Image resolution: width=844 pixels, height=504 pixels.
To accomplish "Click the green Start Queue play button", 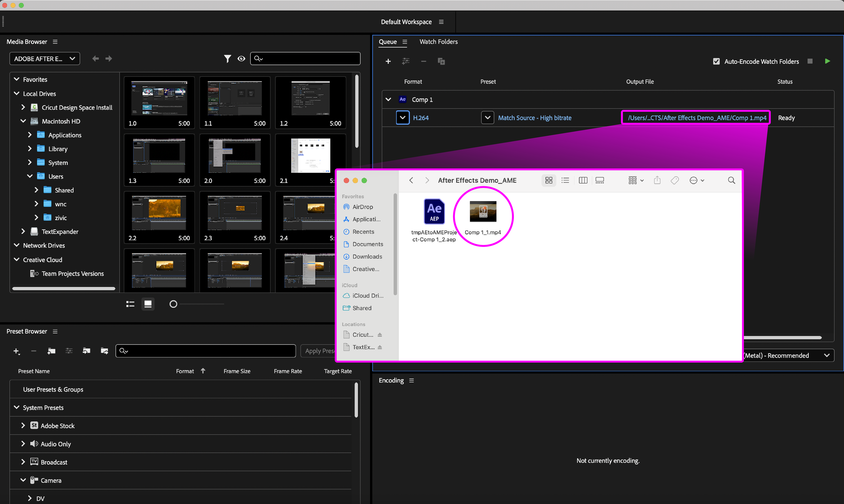I will pos(827,61).
